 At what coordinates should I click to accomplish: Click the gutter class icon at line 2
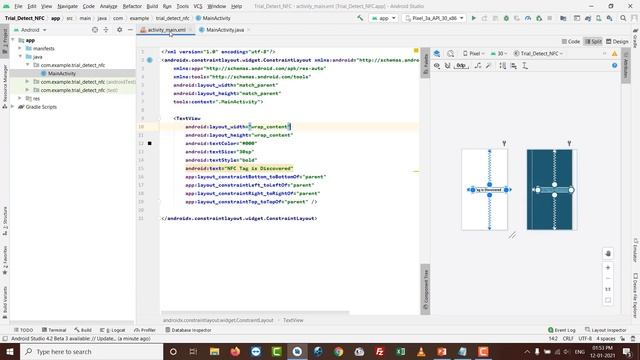coord(150,60)
